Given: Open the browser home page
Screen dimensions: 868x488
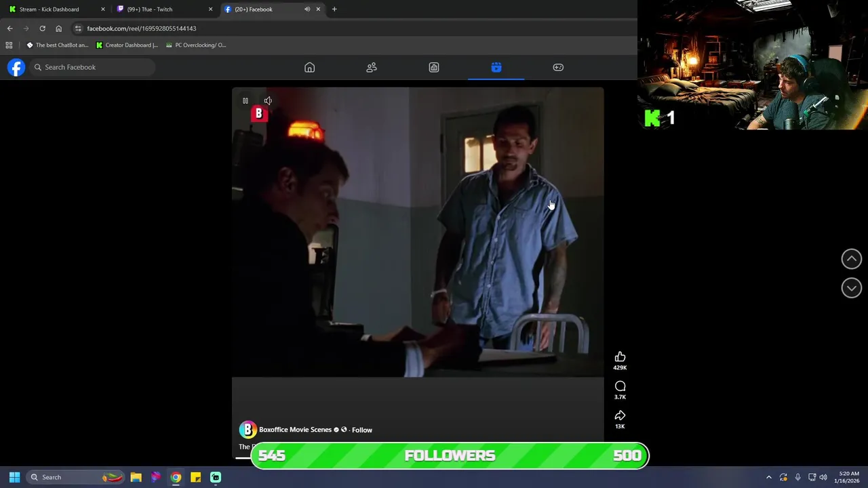Looking at the screenshot, I should coord(58,28).
